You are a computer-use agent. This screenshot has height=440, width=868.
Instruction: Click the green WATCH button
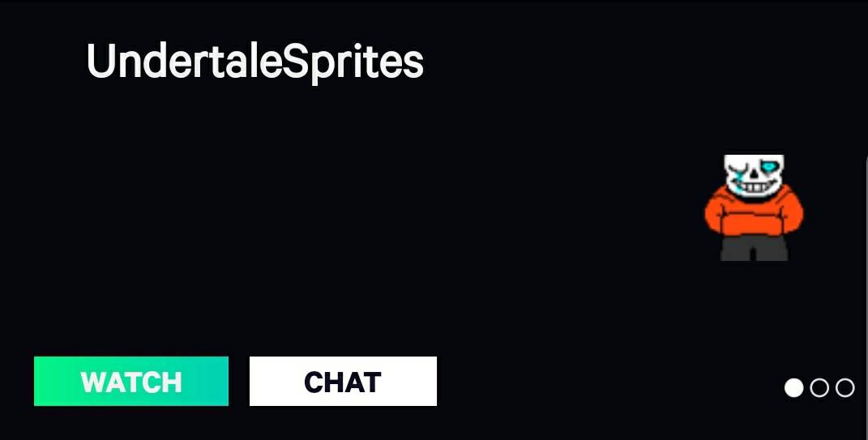[x=131, y=382]
